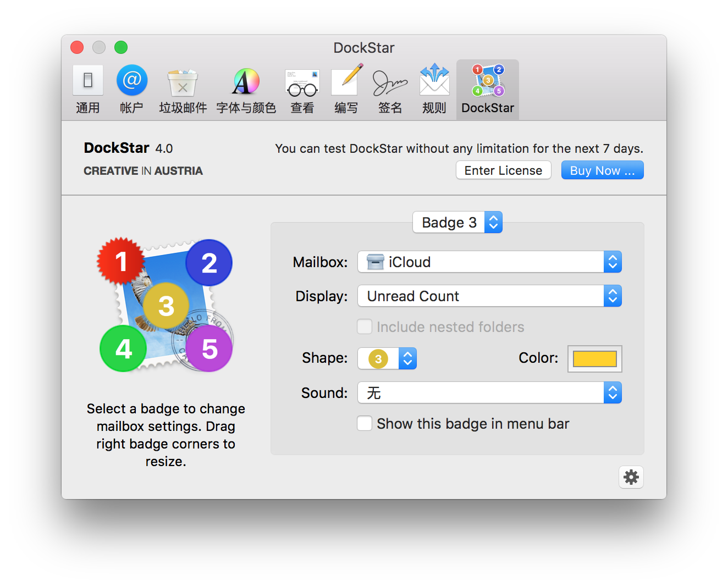Screen dimensions: 728x587
Task: Toggle Include nested folders checkbox
Action: pos(365,327)
